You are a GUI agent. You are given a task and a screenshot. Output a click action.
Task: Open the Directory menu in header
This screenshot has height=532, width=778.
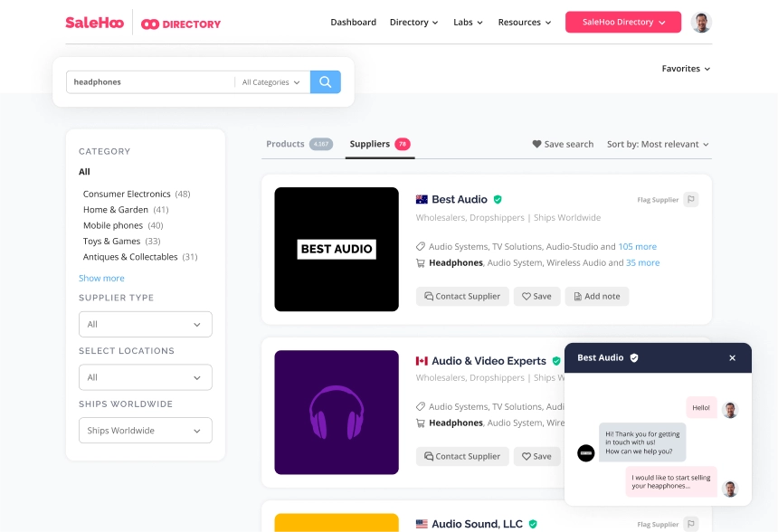[413, 23]
